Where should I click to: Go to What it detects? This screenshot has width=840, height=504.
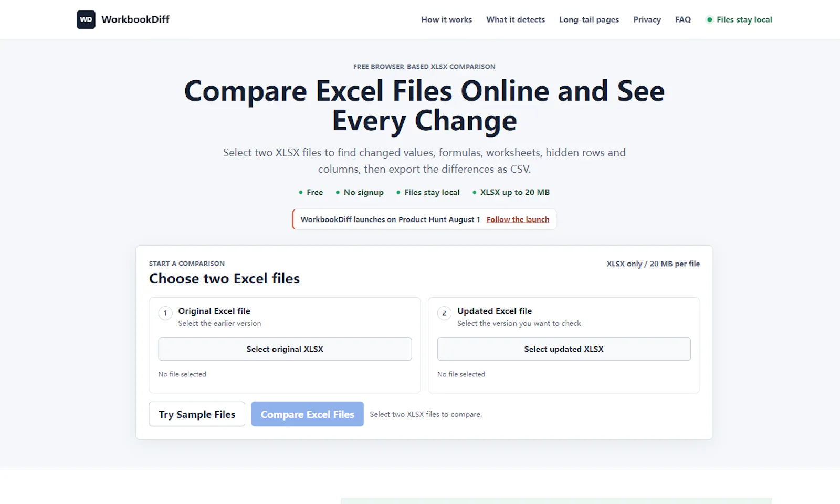[x=516, y=19]
